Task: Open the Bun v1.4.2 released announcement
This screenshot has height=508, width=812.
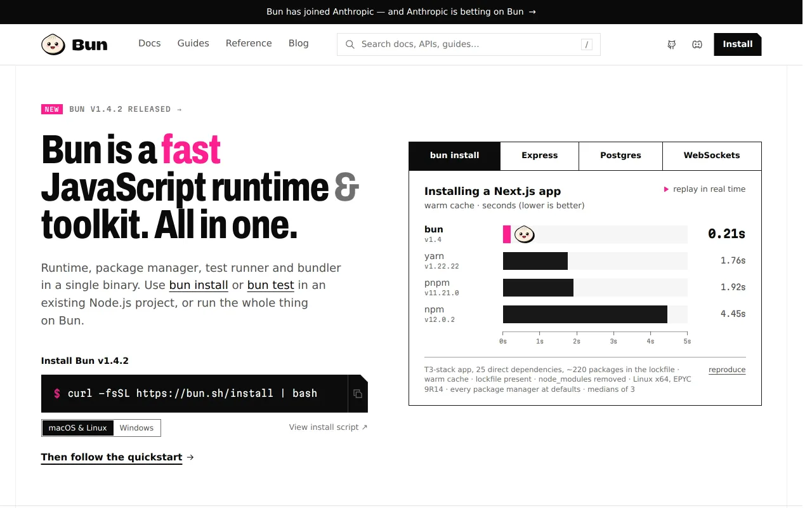Action: tap(112, 109)
